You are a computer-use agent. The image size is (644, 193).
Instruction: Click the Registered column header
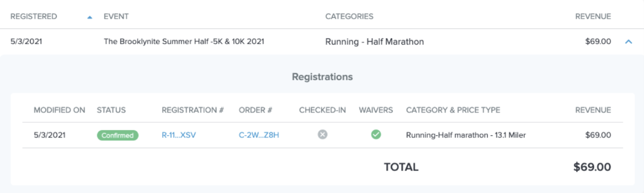pyautogui.click(x=34, y=17)
